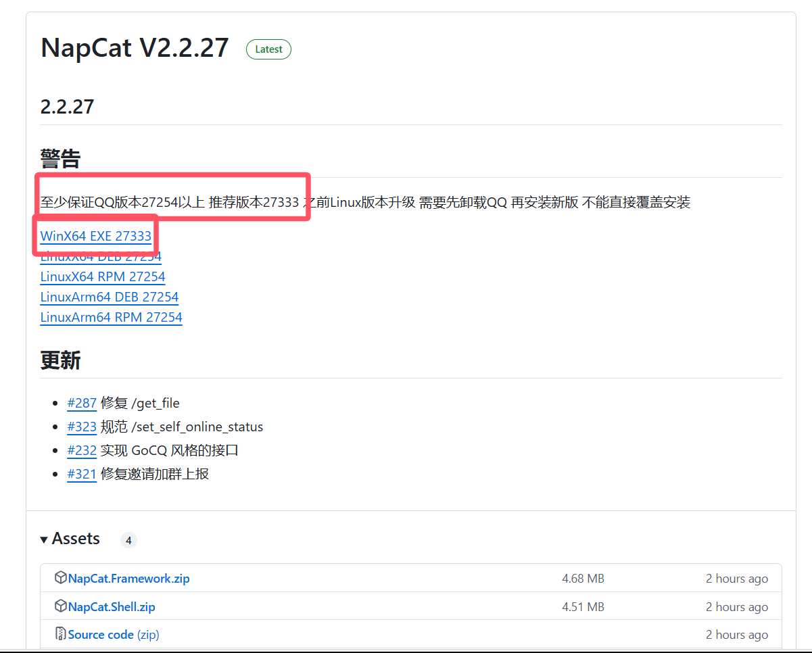Open issue #287 about get_file fix
812x653 pixels.
[82, 403]
